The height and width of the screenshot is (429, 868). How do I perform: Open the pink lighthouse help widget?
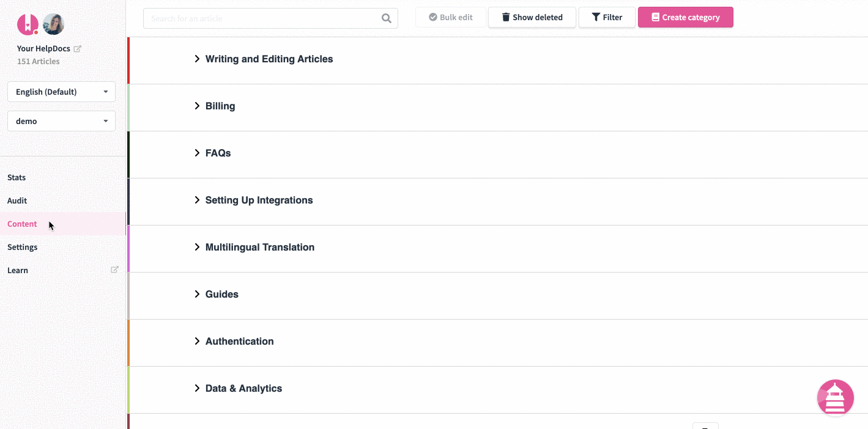pos(835,398)
